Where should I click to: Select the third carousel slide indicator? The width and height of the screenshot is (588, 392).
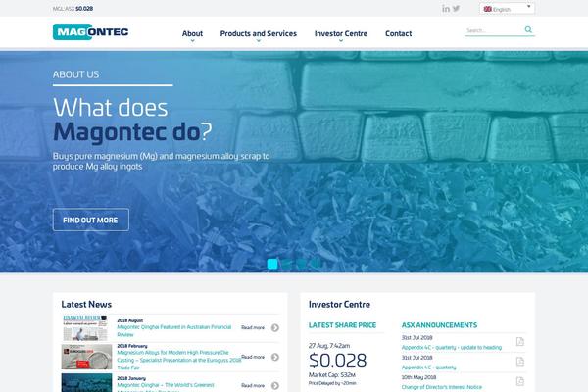click(301, 264)
